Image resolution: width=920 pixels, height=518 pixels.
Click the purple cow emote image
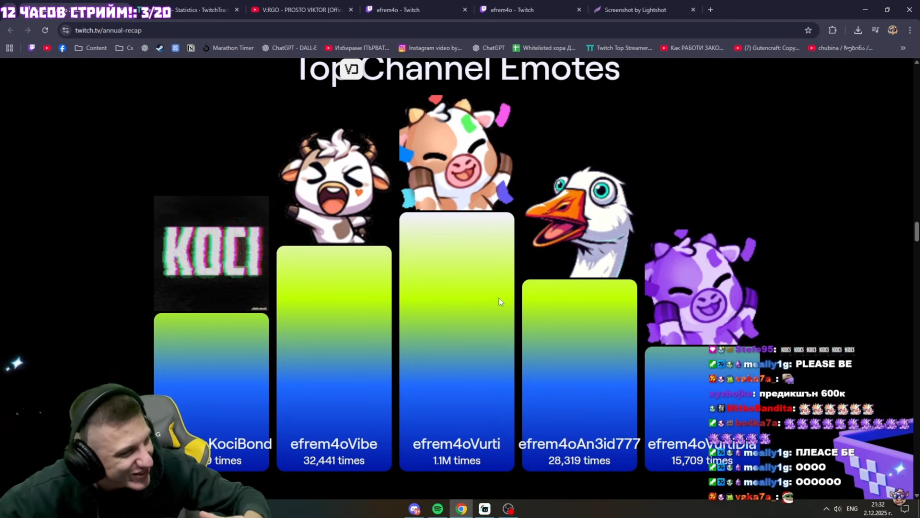coord(701,287)
